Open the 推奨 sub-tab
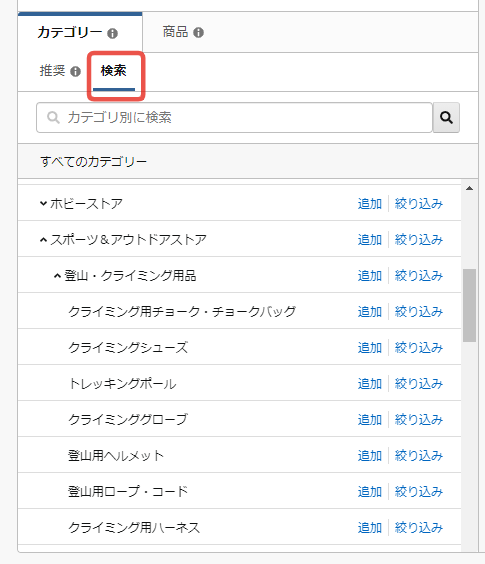The width and height of the screenshot is (485, 564). click(53, 71)
